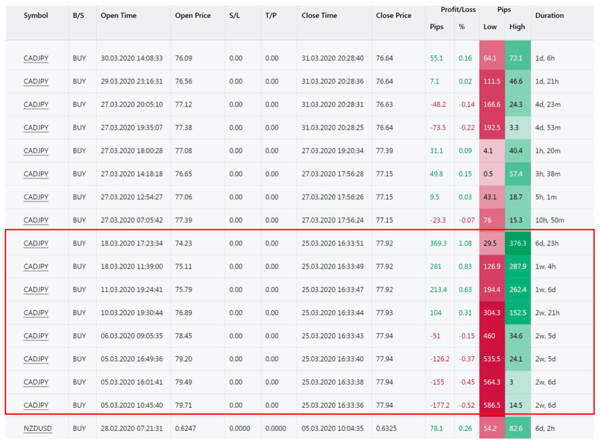Open CADJPY link opened 18.03.2020 17:23:34
Image resolution: width=600 pixels, height=443 pixels.
coord(36,243)
